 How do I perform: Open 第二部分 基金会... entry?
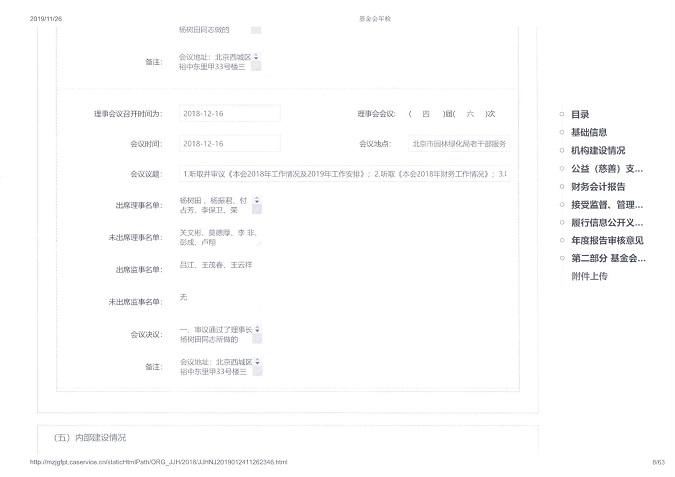click(x=608, y=258)
